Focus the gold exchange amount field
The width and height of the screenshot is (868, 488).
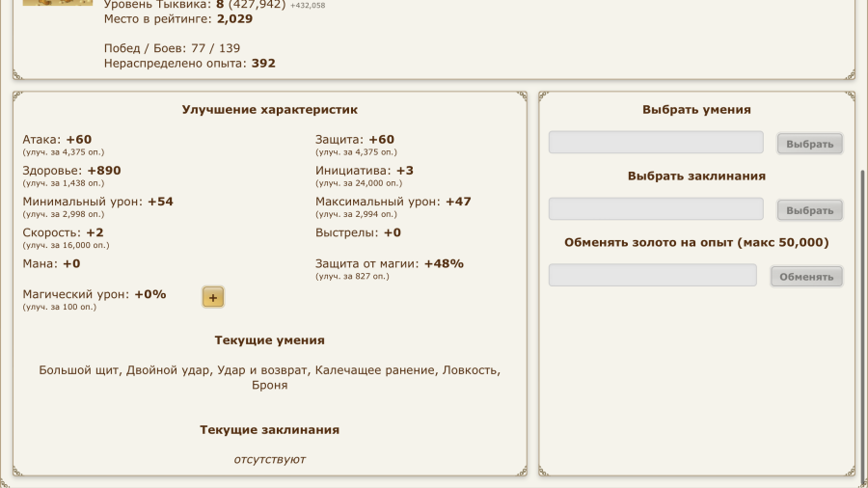[653, 275]
